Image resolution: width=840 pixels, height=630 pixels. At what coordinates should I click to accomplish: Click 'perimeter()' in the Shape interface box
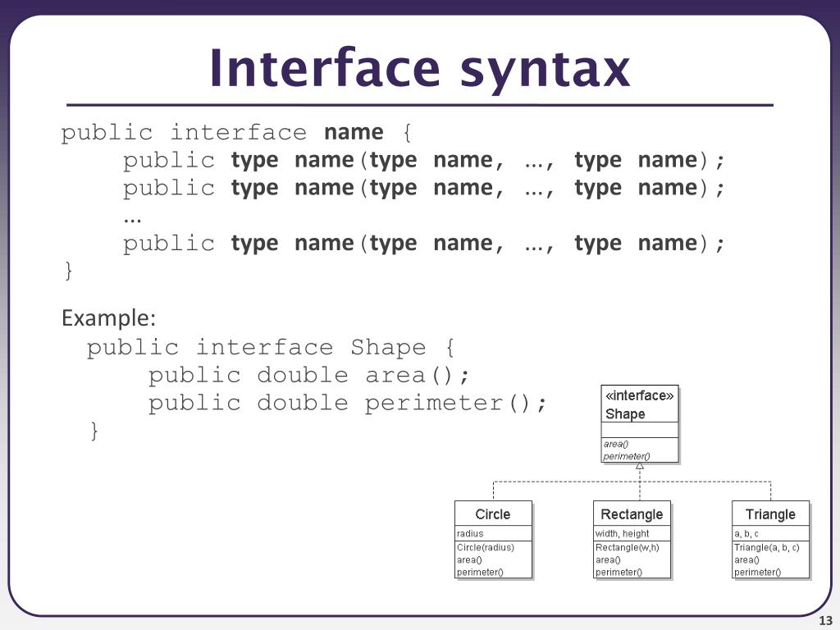click(x=626, y=456)
